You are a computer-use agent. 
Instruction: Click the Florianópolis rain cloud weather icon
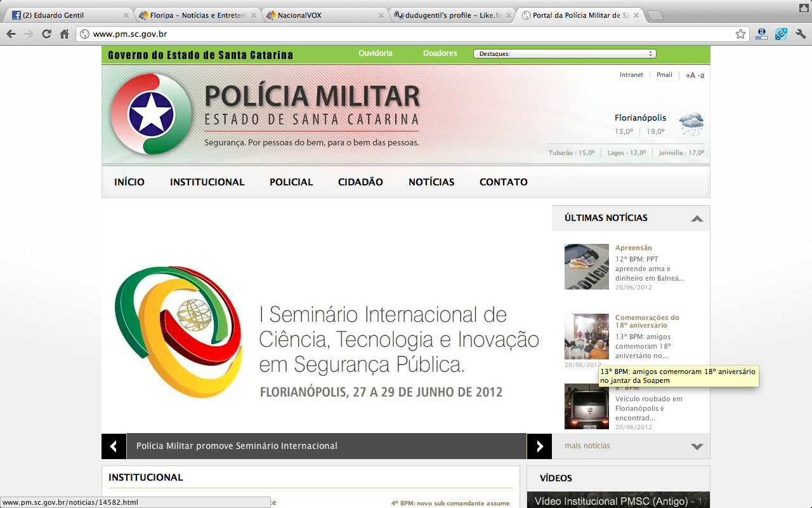pos(691,124)
